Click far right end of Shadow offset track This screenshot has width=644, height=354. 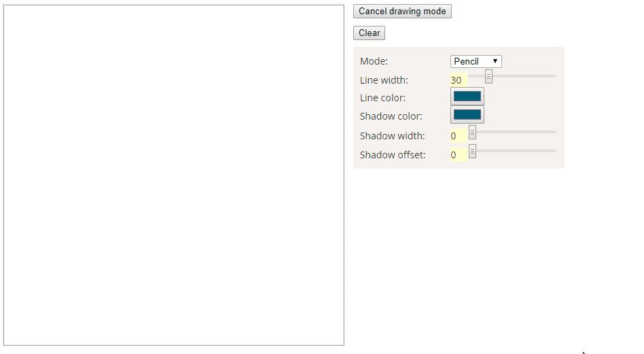554,151
